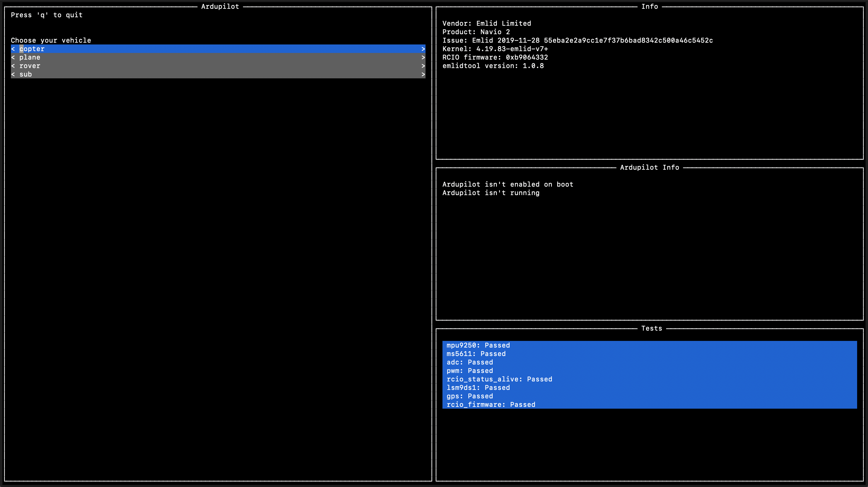Click the Issue line with Emlid 2019-11-28
Viewport: 868px width, 487px height.
click(578, 40)
